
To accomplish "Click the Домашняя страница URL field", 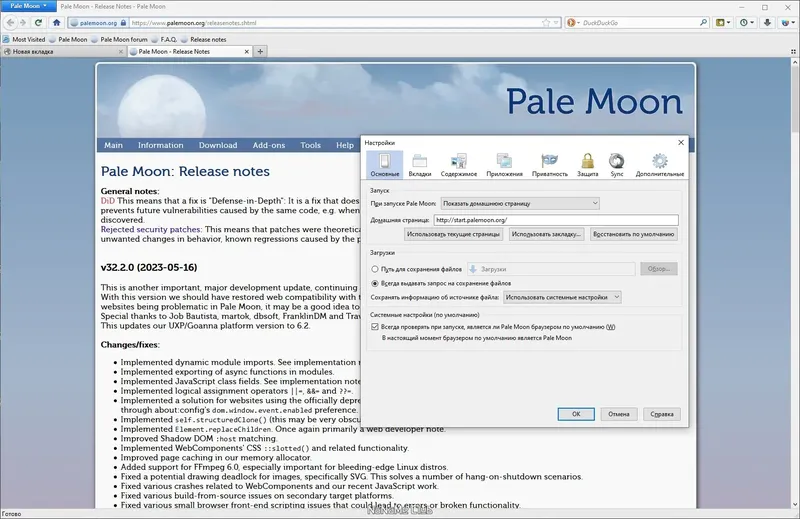I will pos(556,220).
